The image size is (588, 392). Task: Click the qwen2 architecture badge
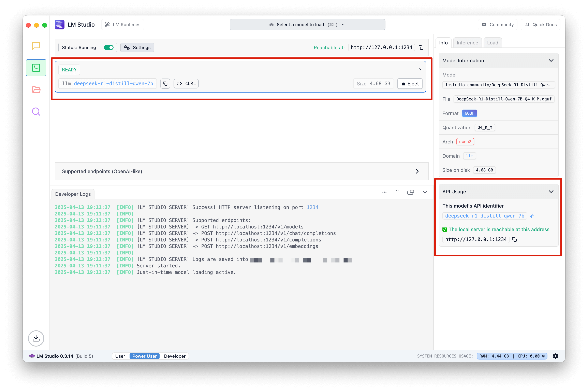(x=465, y=142)
